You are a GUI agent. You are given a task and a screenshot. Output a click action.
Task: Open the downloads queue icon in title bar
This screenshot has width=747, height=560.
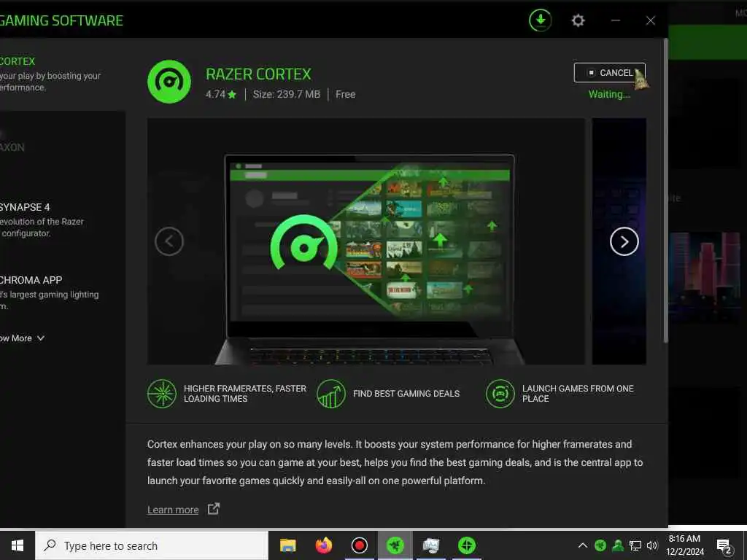[x=541, y=20]
